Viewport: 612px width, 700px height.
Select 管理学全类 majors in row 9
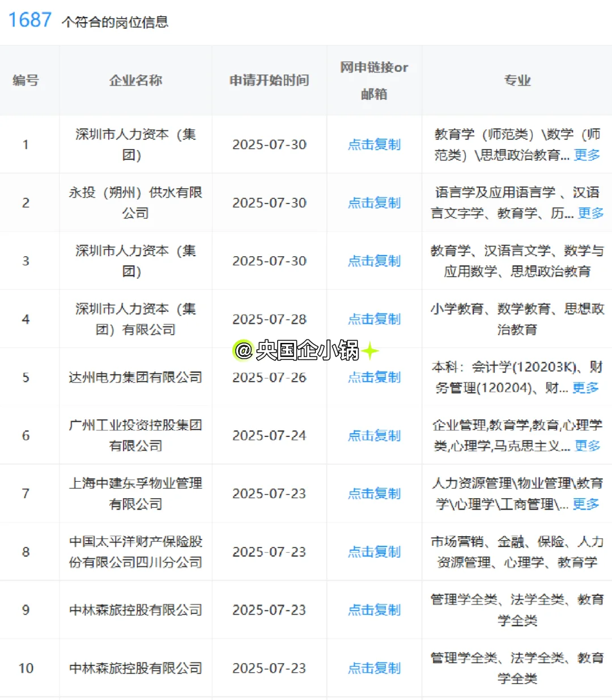pyautogui.click(x=517, y=610)
